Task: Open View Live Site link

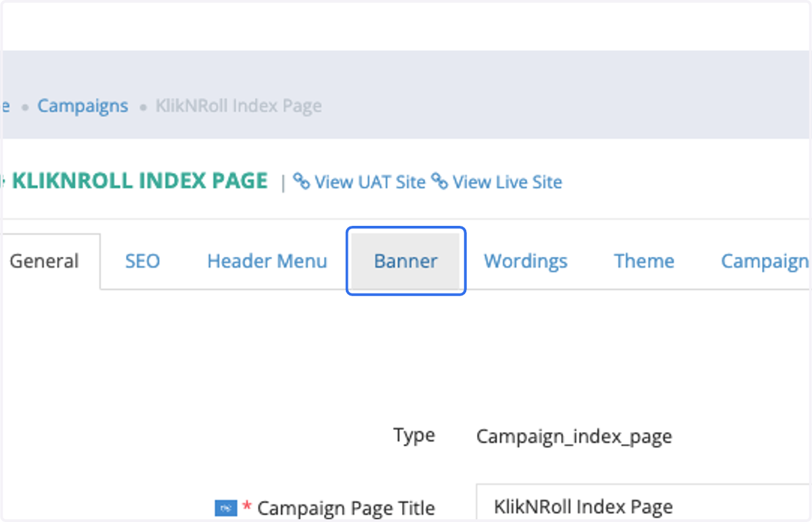Action: point(507,182)
